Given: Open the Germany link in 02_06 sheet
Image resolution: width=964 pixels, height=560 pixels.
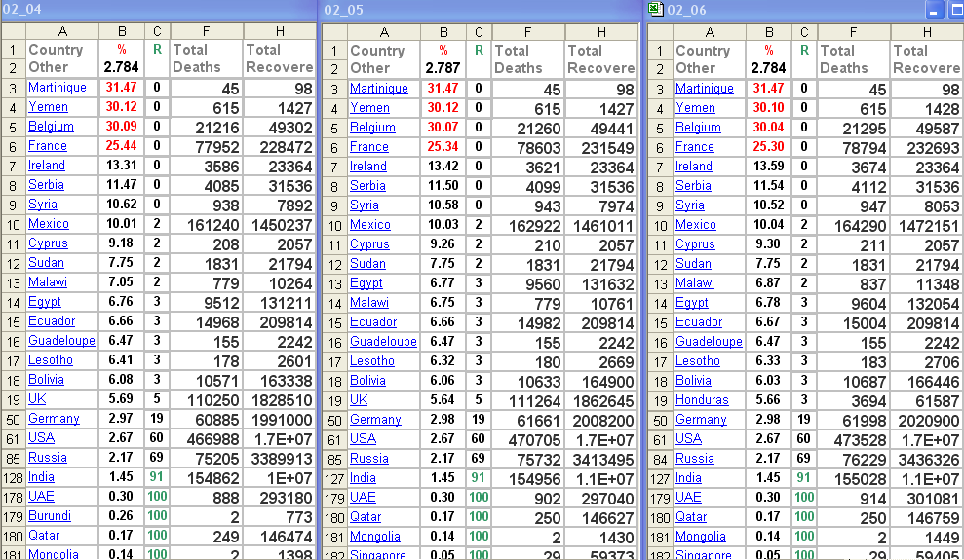Looking at the screenshot, I should point(701,420).
